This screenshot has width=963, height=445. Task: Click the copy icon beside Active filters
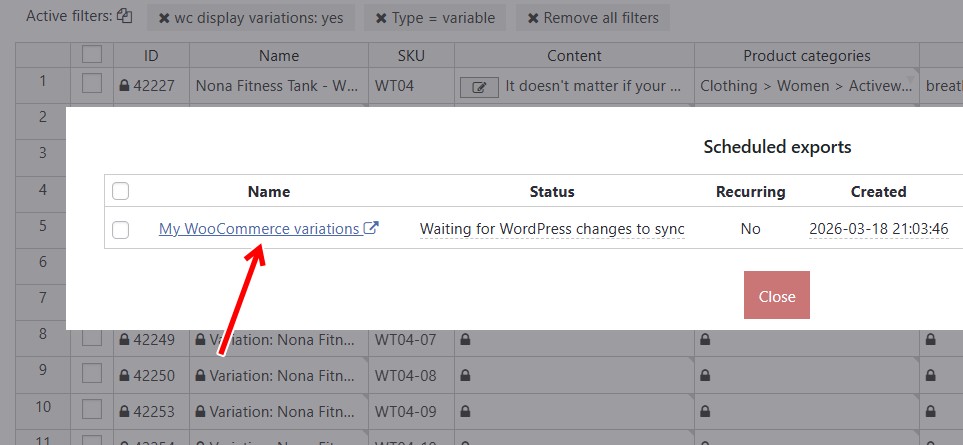pos(124,16)
